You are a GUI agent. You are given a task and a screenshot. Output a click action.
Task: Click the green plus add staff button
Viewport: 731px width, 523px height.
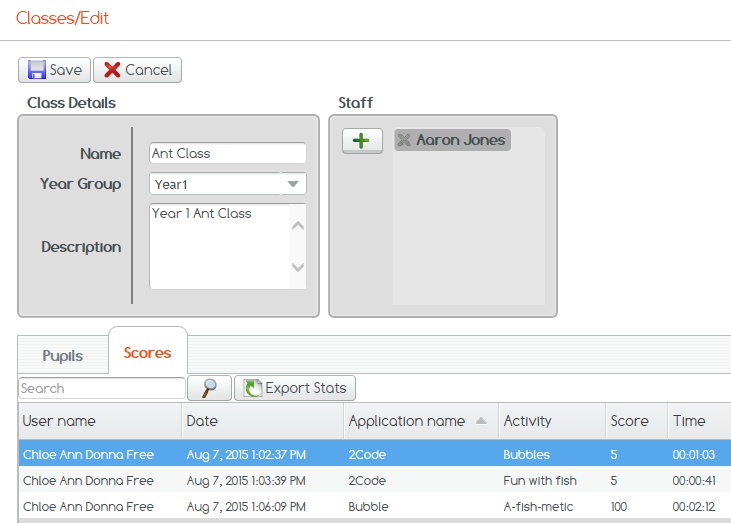(362, 141)
